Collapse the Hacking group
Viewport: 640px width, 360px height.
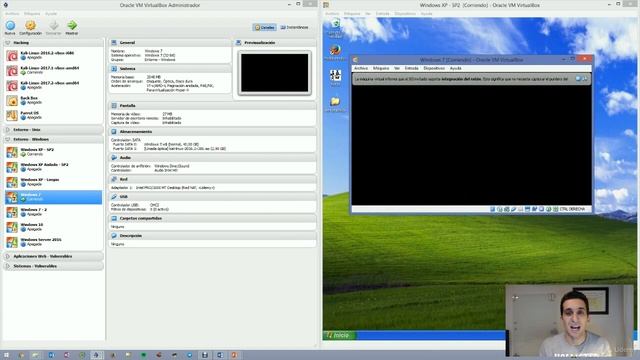coord(8,42)
